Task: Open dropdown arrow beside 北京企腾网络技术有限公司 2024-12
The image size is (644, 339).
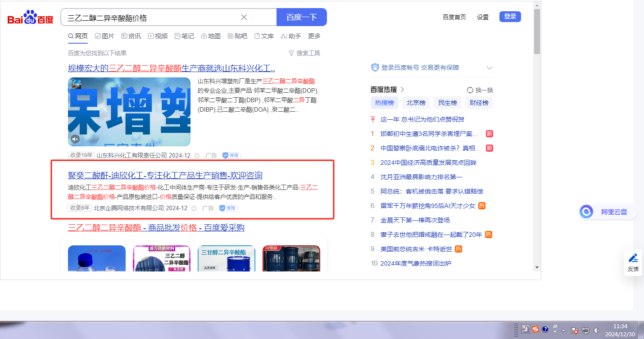Action: coord(194,208)
